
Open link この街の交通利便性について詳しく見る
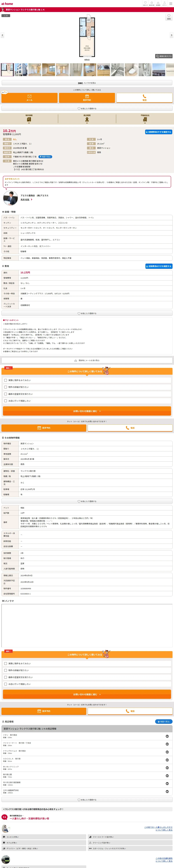[164, 860]
